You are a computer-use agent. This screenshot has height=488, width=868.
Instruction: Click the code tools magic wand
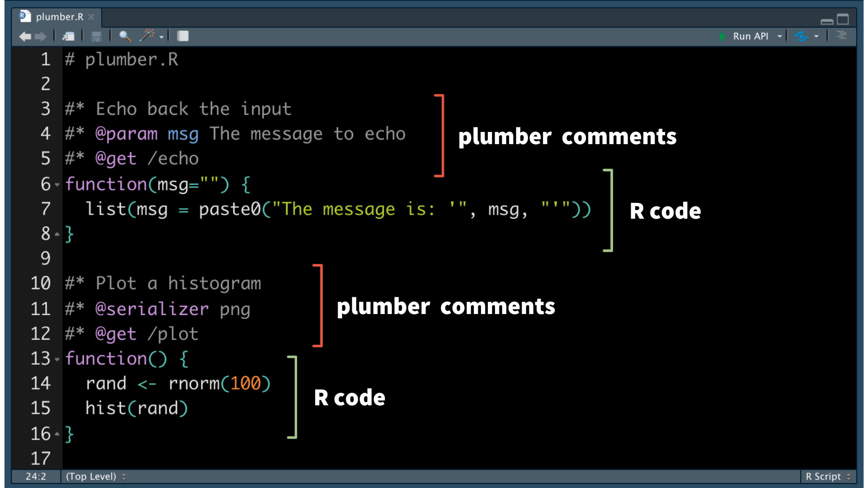point(147,36)
